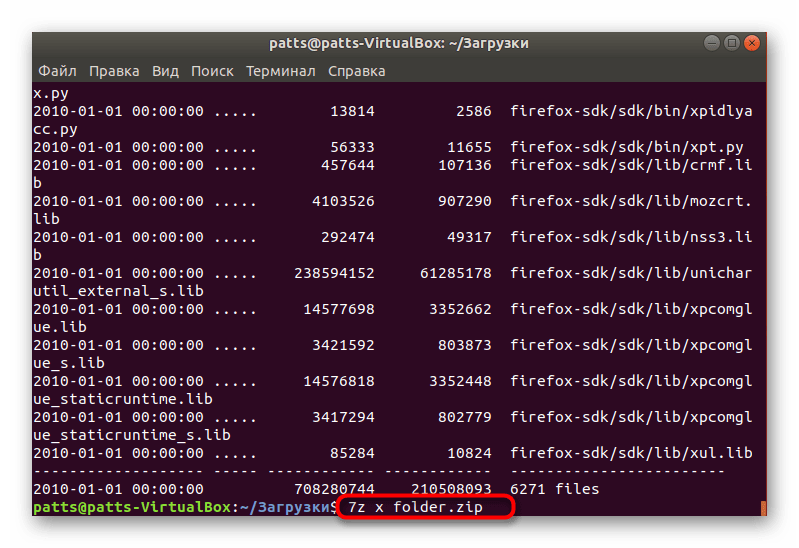Click the size value 4103526
The width and height of the screenshot is (799, 548).
(x=343, y=201)
